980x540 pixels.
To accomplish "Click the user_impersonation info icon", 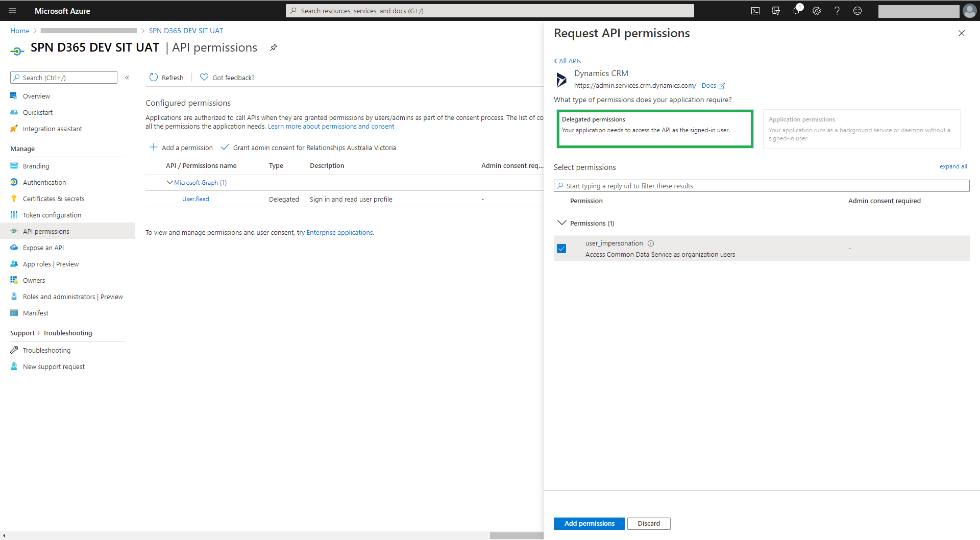I will tap(651, 243).
